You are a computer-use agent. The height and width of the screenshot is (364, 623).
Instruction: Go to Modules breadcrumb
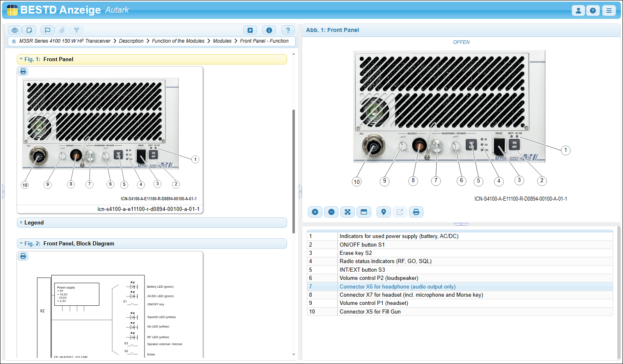tap(222, 41)
